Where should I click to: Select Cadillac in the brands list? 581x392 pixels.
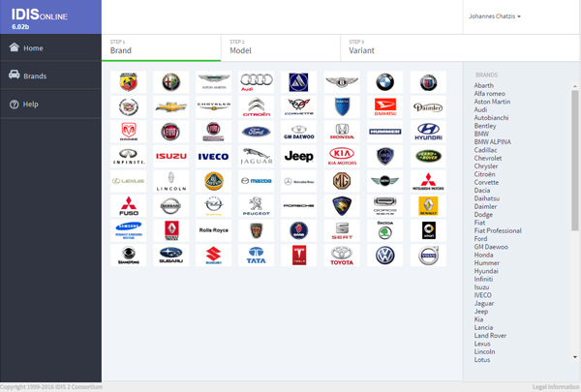[x=485, y=150]
